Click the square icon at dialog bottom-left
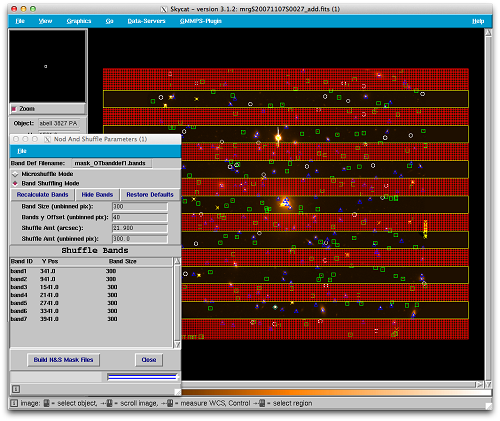 [16, 389]
